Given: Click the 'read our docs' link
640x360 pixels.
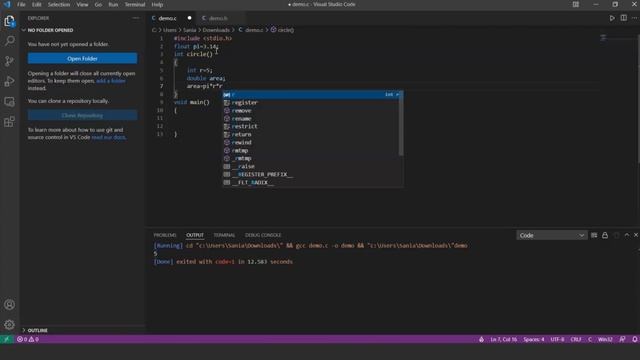Looking at the screenshot, I should pyautogui.click(x=109, y=137).
